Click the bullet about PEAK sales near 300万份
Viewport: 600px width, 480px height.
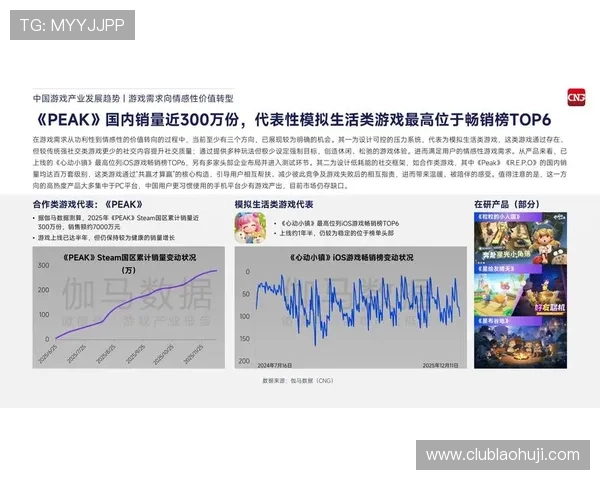point(118,222)
